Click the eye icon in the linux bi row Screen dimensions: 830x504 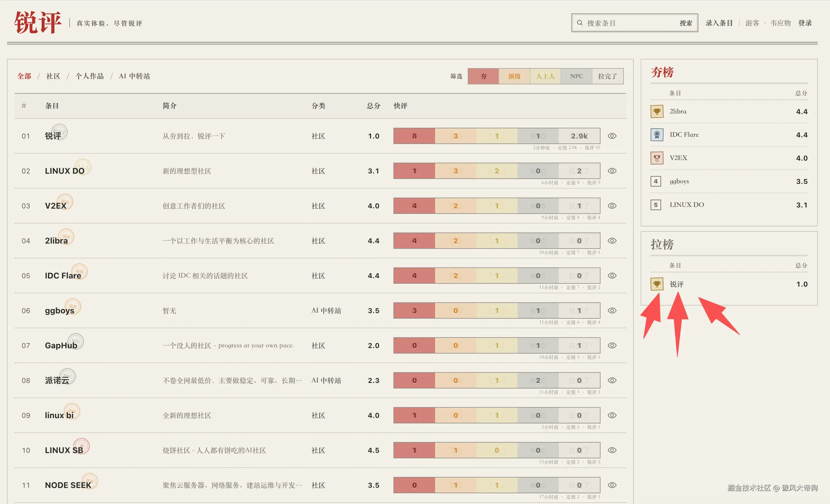pos(612,416)
